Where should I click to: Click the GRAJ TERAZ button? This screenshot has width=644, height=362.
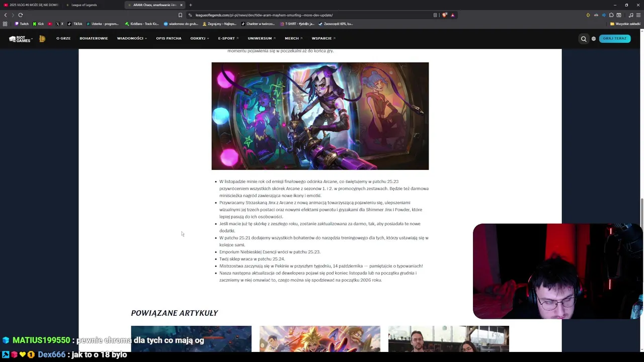[615, 39]
